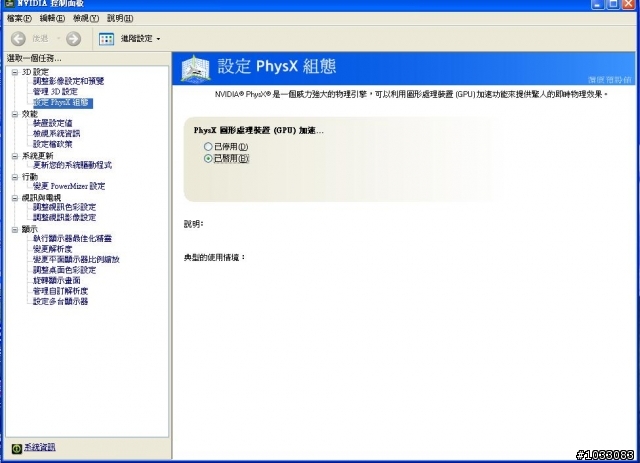Go forward with the forward arrow button

(73, 39)
